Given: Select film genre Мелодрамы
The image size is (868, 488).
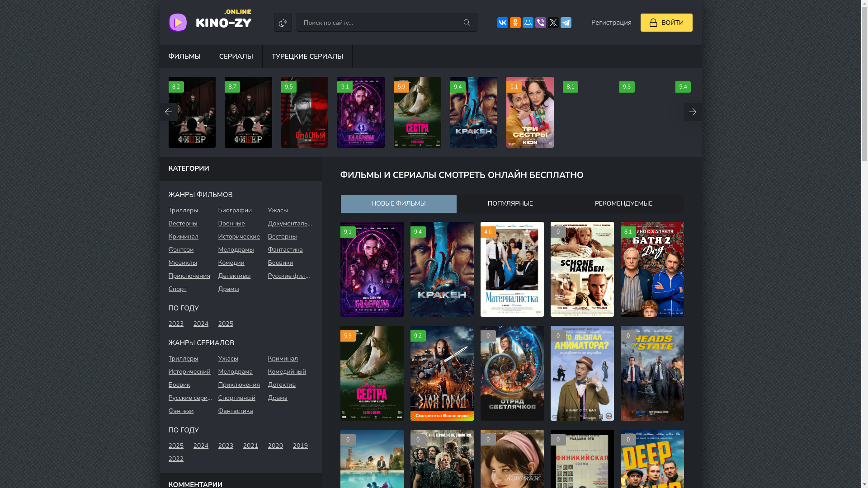Looking at the screenshot, I should (x=236, y=250).
